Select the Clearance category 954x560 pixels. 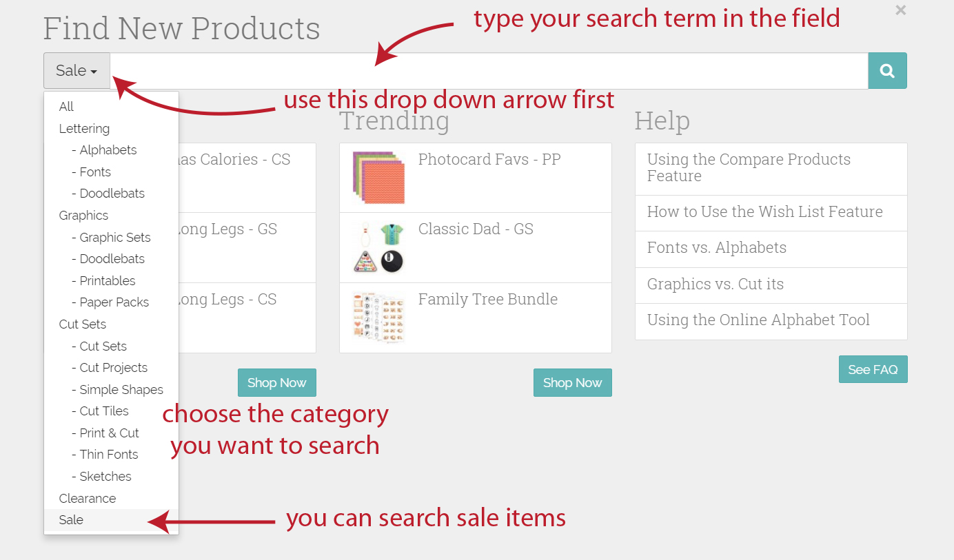point(88,499)
